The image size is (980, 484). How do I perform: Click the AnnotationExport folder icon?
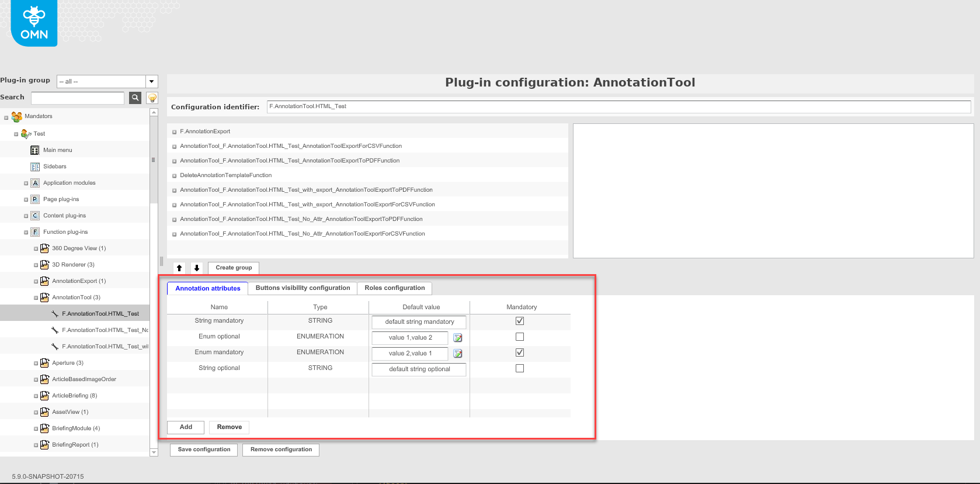44,281
